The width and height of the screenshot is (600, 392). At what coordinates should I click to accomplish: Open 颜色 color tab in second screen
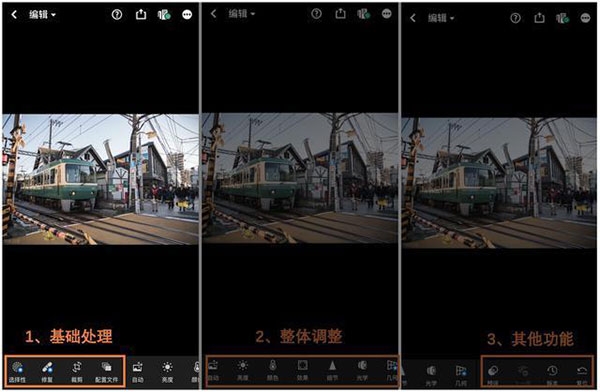point(272,370)
